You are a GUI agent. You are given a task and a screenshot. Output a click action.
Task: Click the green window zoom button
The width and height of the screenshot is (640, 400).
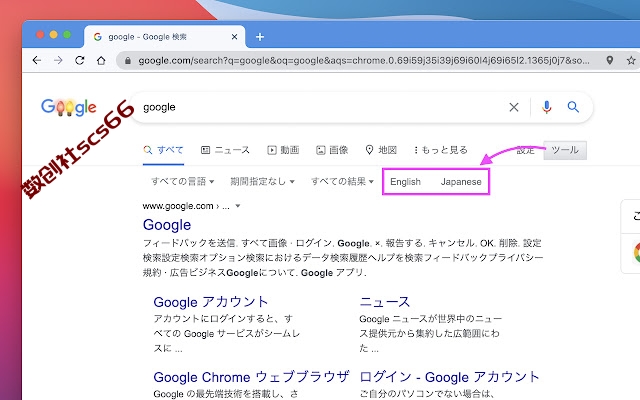point(67,35)
